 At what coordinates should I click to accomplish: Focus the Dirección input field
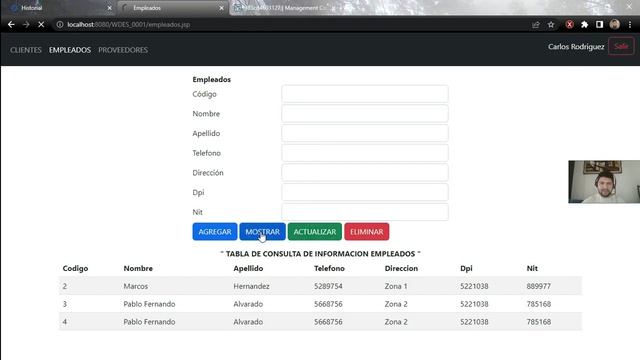click(365, 173)
